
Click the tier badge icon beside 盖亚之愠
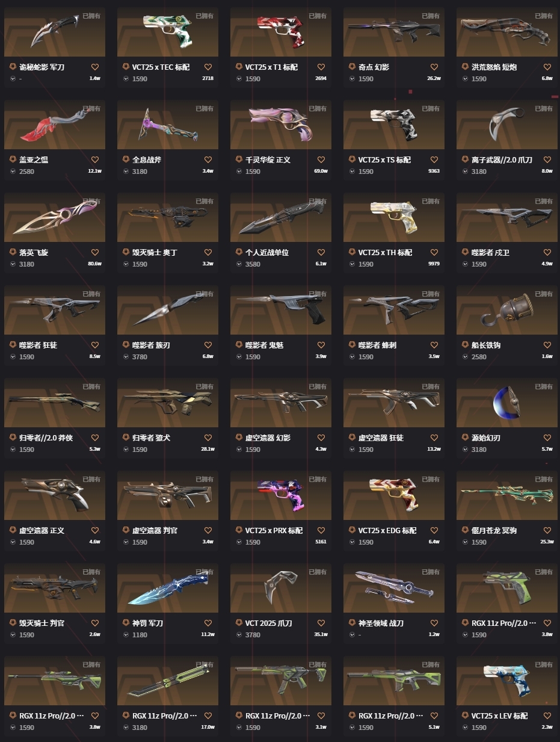tap(13, 160)
